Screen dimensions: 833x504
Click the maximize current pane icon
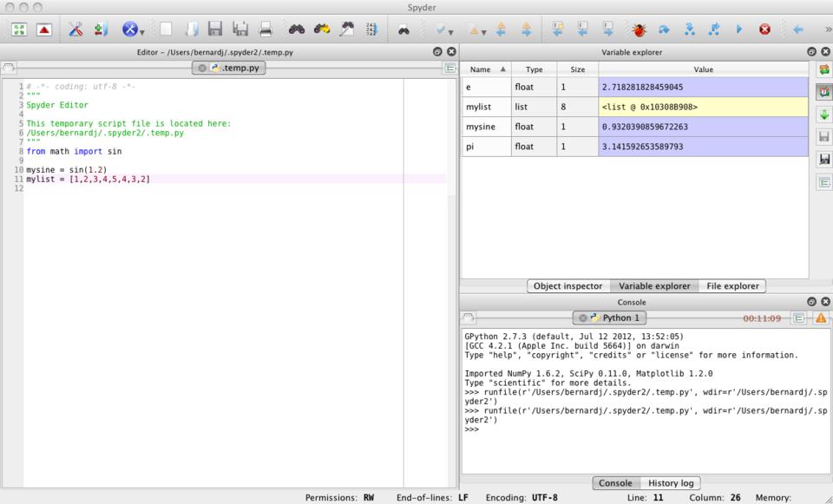[x=17, y=29]
